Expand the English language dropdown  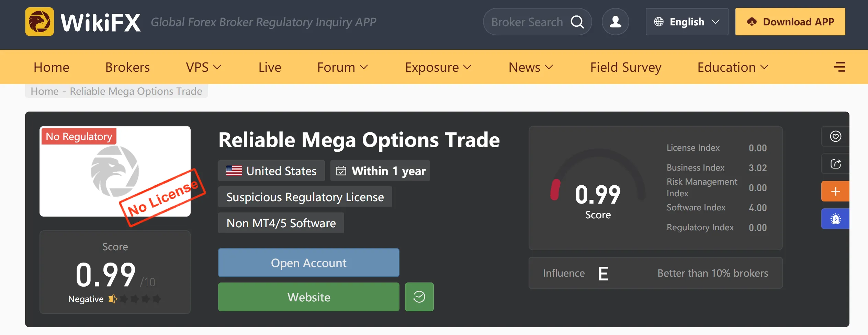687,22
